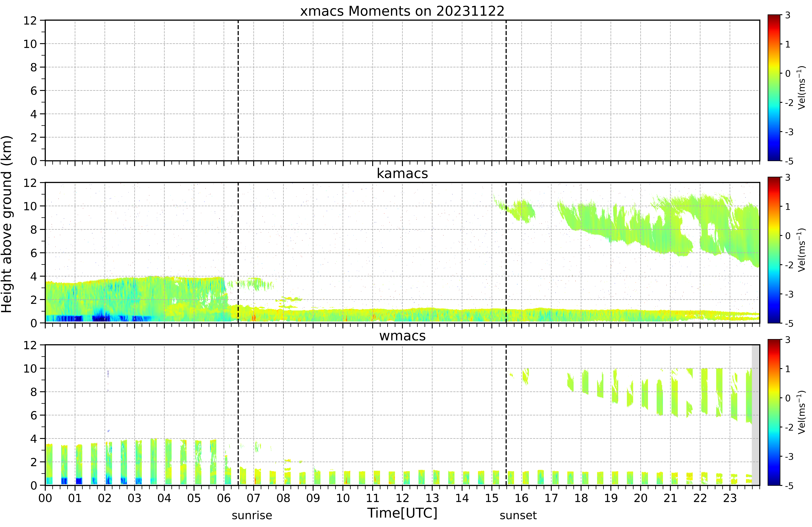
Task: Click the xmacs panel velocity colorbar
Action: pyautogui.click(x=774, y=88)
